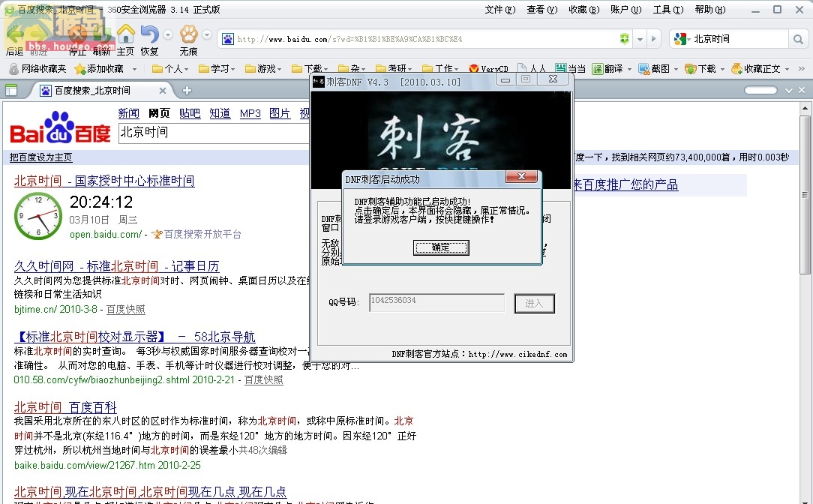Click the bookmark bar overflow chevron

click(x=802, y=68)
